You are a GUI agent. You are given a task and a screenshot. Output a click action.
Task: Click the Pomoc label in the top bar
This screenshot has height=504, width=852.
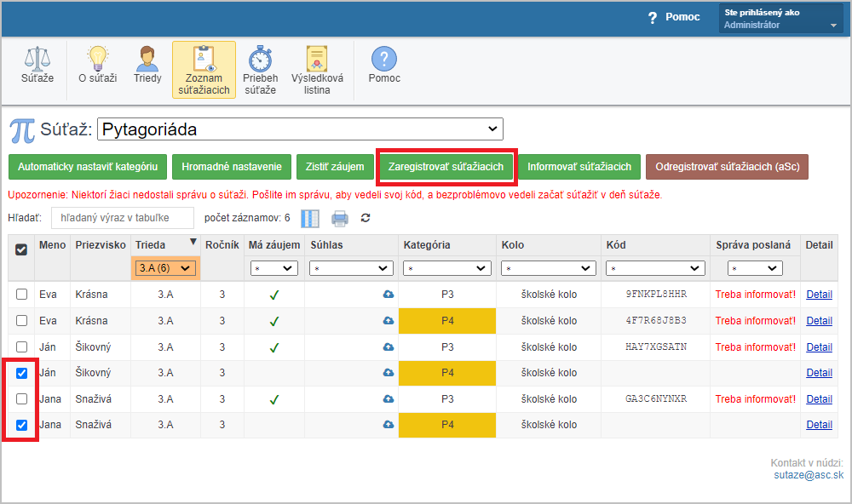682,17
